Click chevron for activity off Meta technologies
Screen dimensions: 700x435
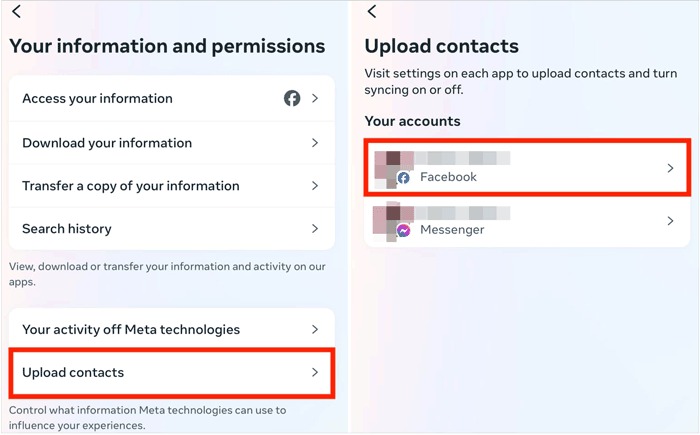315,329
